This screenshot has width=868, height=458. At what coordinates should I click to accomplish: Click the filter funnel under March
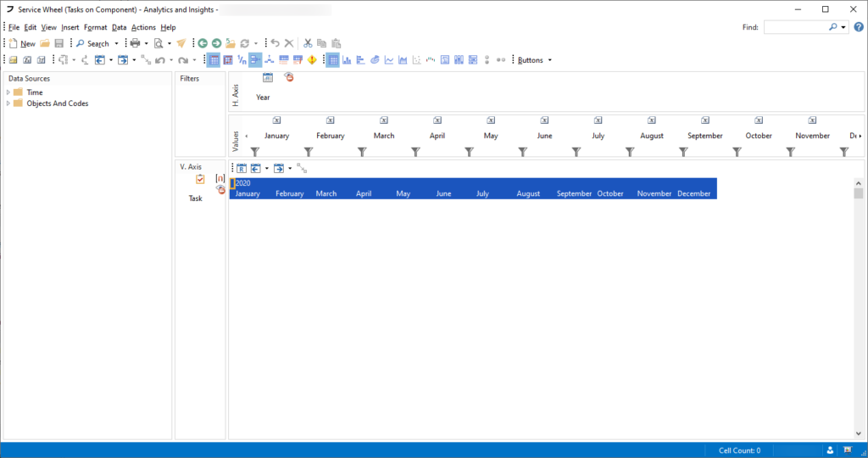click(x=362, y=152)
